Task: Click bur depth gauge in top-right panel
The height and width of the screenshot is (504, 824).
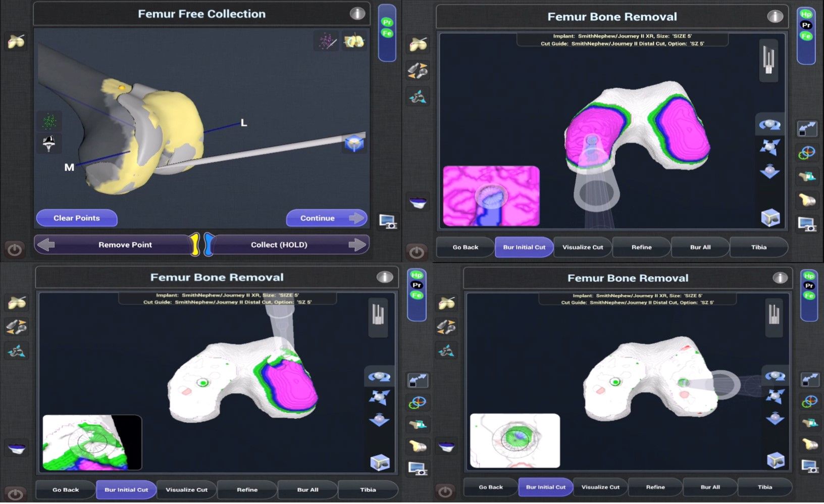Action: tap(768, 61)
